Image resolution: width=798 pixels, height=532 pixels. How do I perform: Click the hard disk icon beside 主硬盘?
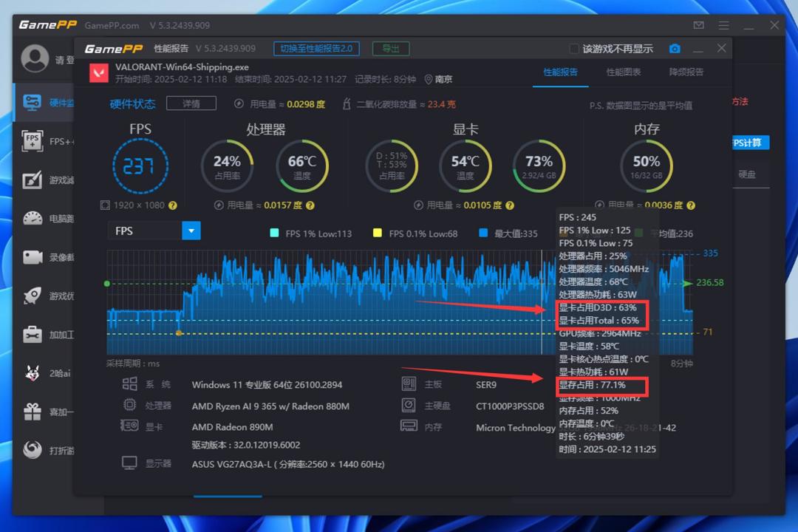click(x=409, y=405)
